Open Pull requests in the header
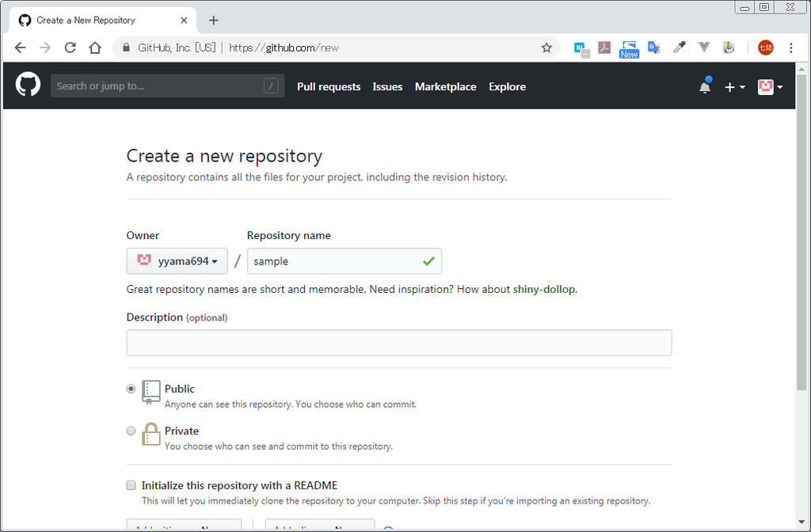The height and width of the screenshot is (532, 811). (329, 87)
